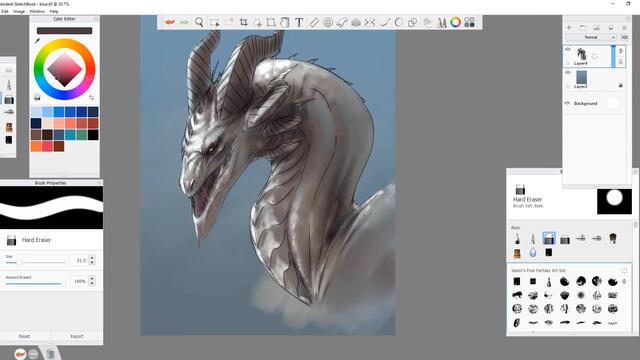The image size is (640, 360).
Task: Open the Layers panel menu icon
Action: click(x=624, y=28)
